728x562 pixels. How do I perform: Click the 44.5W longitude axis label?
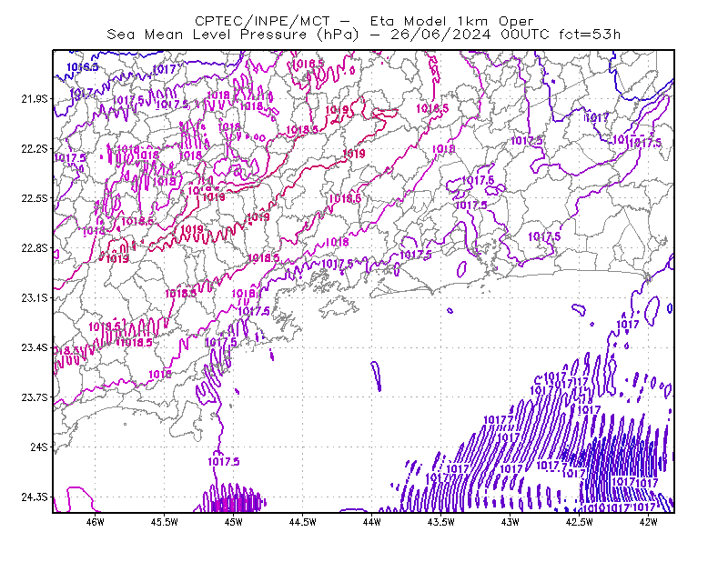click(x=303, y=522)
